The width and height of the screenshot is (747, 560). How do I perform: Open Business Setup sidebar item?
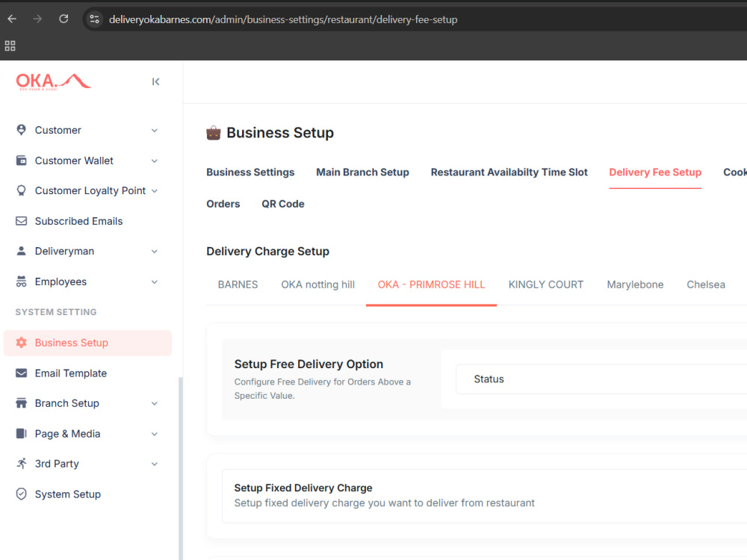[x=87, y=343]
